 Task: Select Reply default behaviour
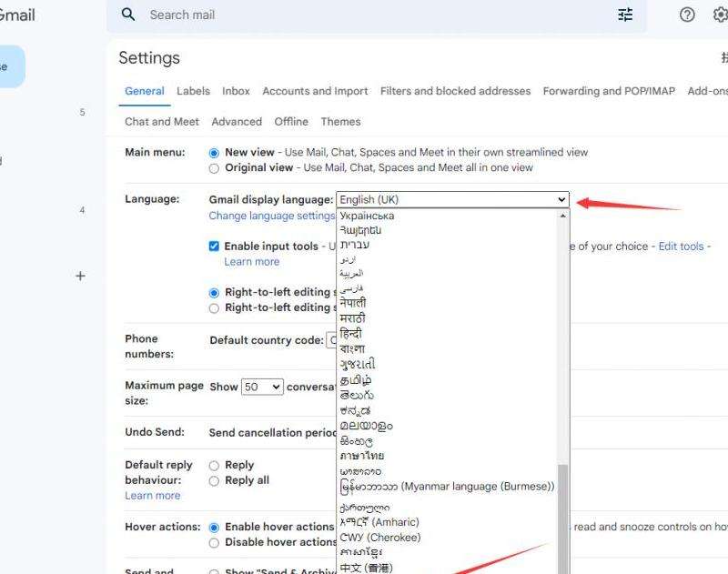[214, 466]
